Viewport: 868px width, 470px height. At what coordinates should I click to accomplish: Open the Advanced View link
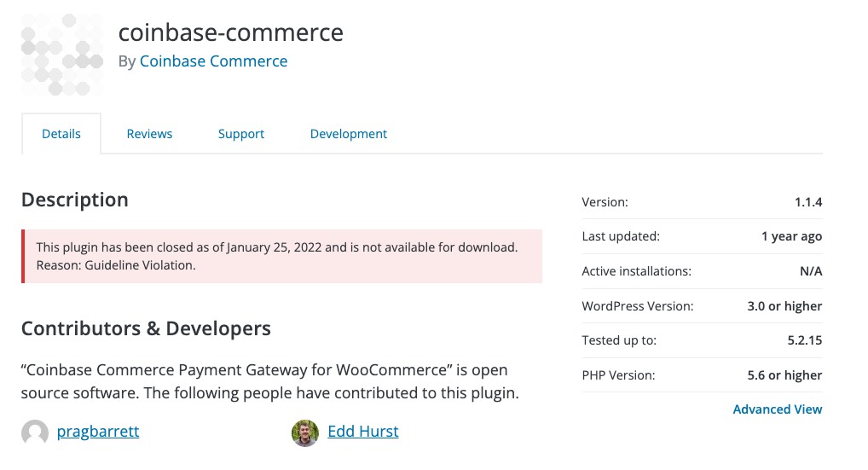click(x=778, y=409)
